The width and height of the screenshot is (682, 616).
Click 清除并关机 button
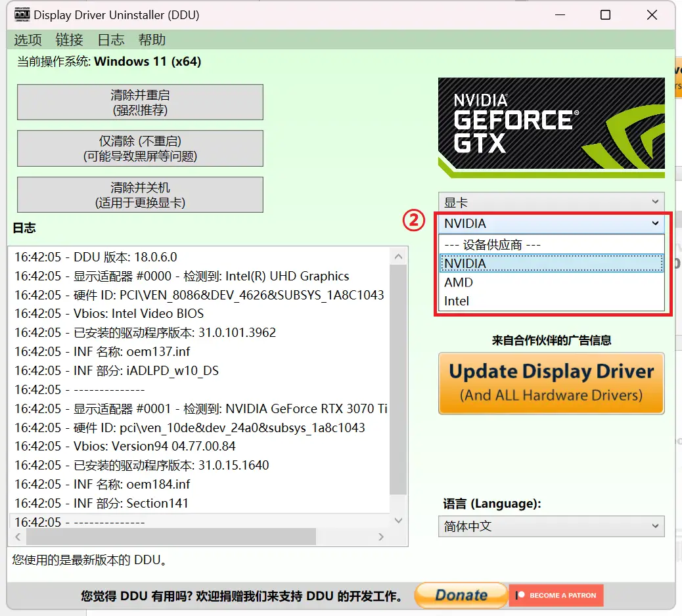140,194
